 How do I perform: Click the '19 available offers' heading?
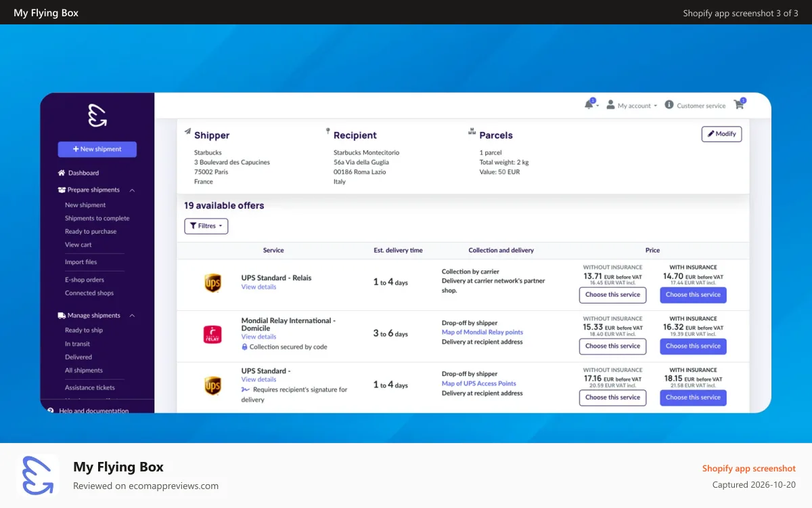pos(224,205)
